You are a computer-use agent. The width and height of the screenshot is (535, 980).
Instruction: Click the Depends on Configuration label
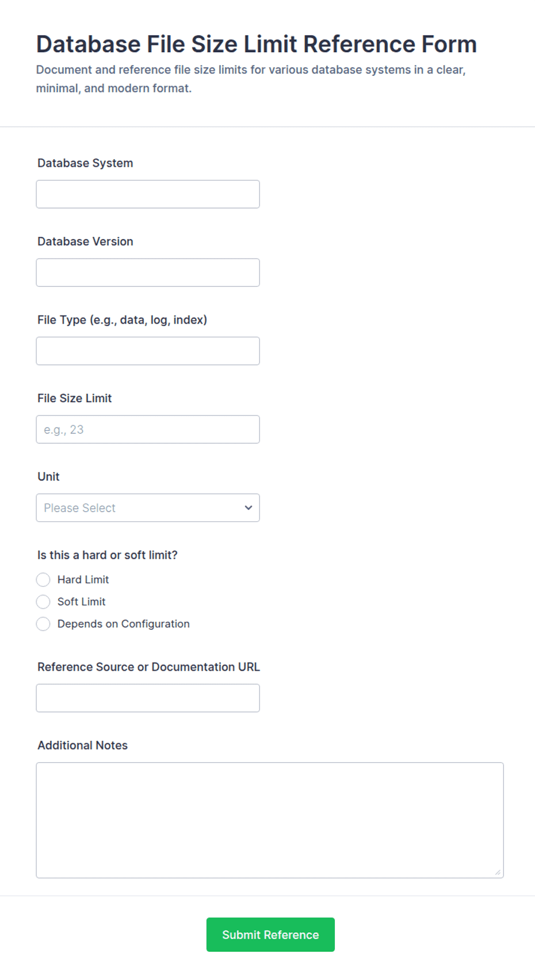123,624
